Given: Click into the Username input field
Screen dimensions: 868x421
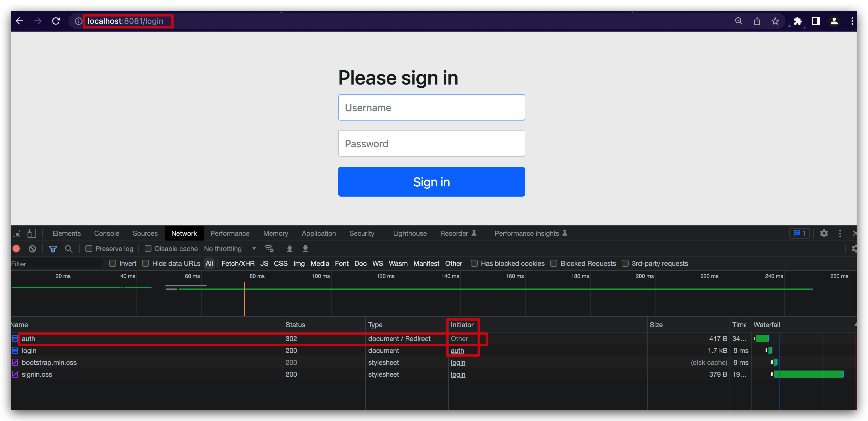Looking at the screenshot, I should [431, 108].
